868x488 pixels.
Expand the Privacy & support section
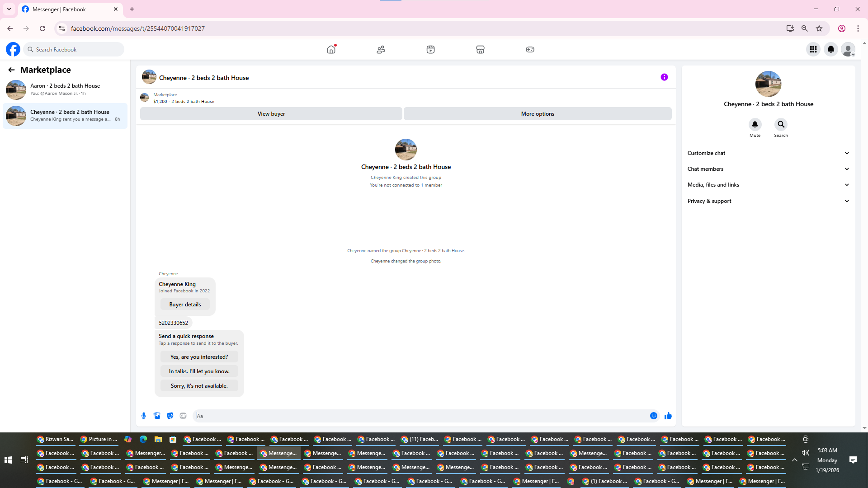coord(768,201)
